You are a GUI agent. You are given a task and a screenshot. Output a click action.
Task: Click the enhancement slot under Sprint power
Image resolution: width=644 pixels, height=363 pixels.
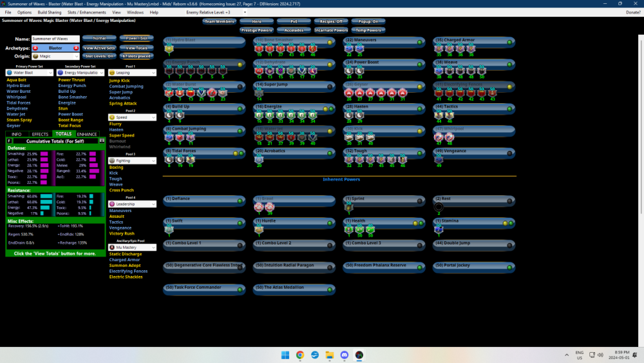pyautogui.click(x=348, y=207)
